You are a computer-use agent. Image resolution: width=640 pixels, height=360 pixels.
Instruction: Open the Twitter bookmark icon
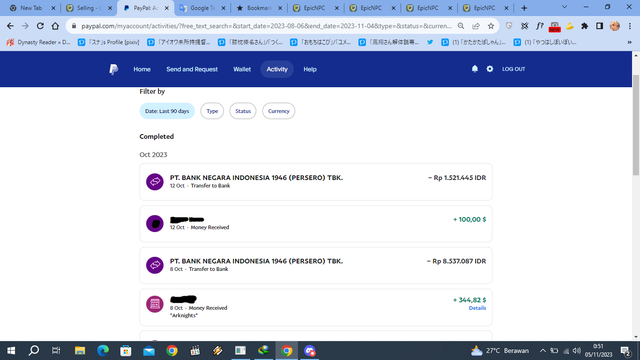click(x=430, y=42)
